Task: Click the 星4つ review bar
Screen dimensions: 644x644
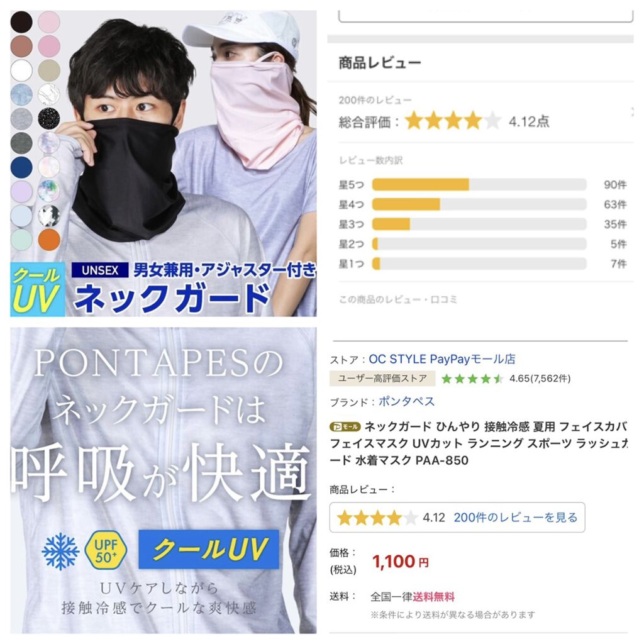Action: click(x=479, y=204)
